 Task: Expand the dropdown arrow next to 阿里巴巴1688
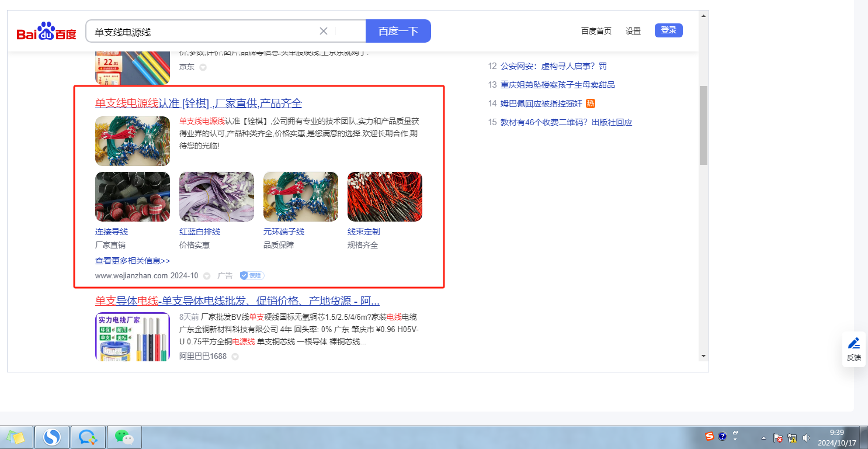point(235,357)
